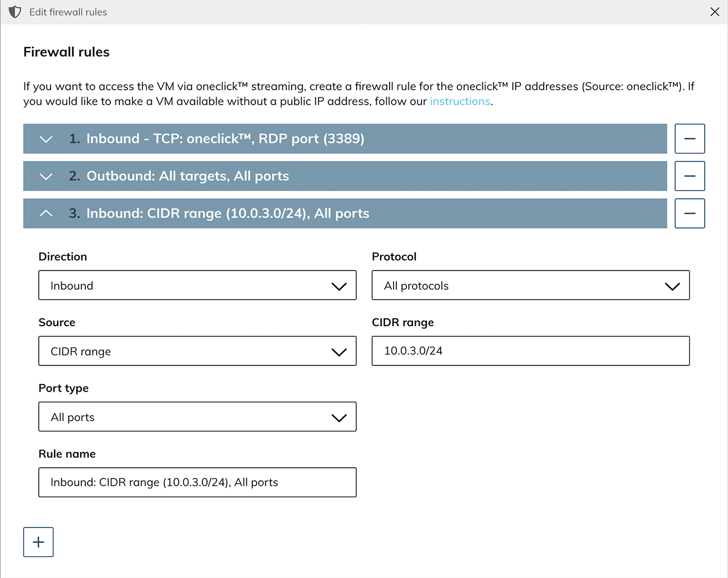Viewport: 728px width, 578px height.
Task: Select the rule 1 Inbound TCP header
Action: (225, 139)
